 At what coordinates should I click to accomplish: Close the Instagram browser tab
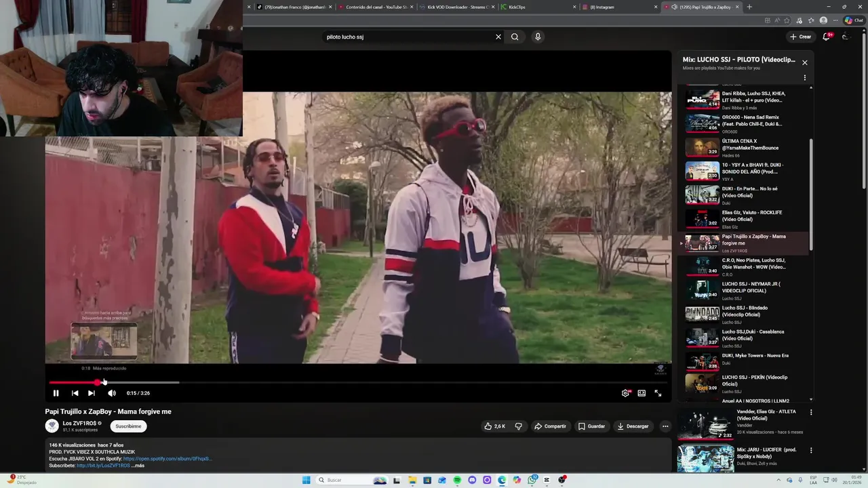coord(656,7)
